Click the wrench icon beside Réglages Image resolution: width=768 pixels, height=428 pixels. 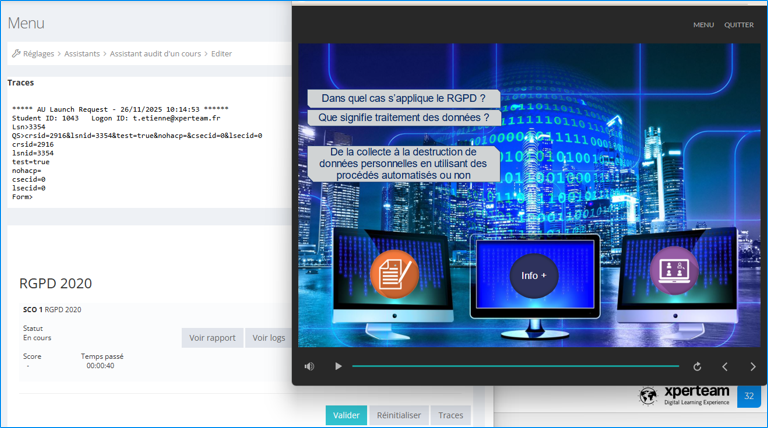[x=16, y=54]
